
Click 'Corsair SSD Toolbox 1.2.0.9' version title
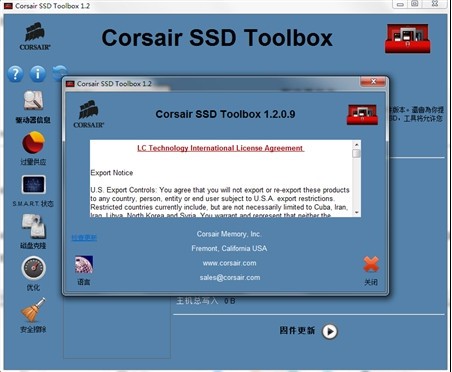tap(225, 114)
